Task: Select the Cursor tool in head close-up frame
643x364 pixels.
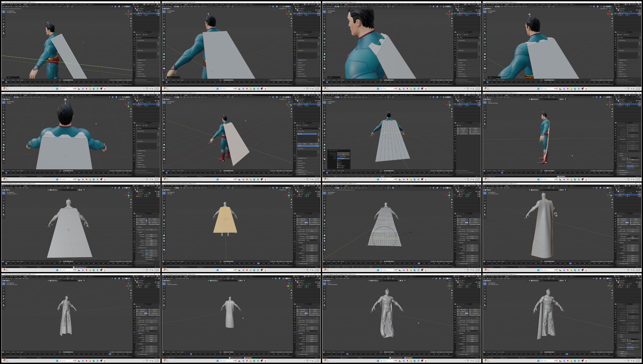Action: tap(325, 15)
